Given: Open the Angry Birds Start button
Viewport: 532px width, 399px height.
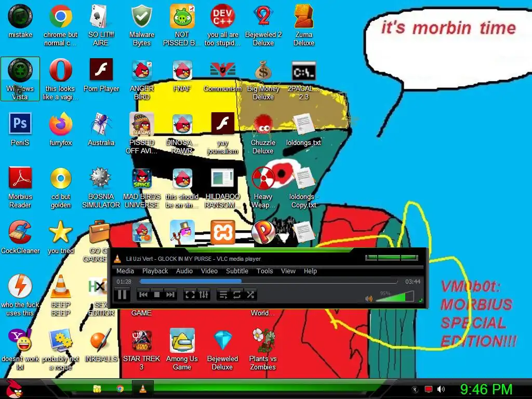Looking at the screenshot, I should 14,389.
